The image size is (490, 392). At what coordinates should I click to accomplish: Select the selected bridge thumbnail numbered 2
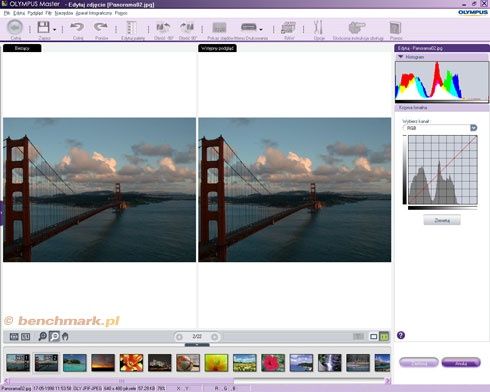coord(46,363)
